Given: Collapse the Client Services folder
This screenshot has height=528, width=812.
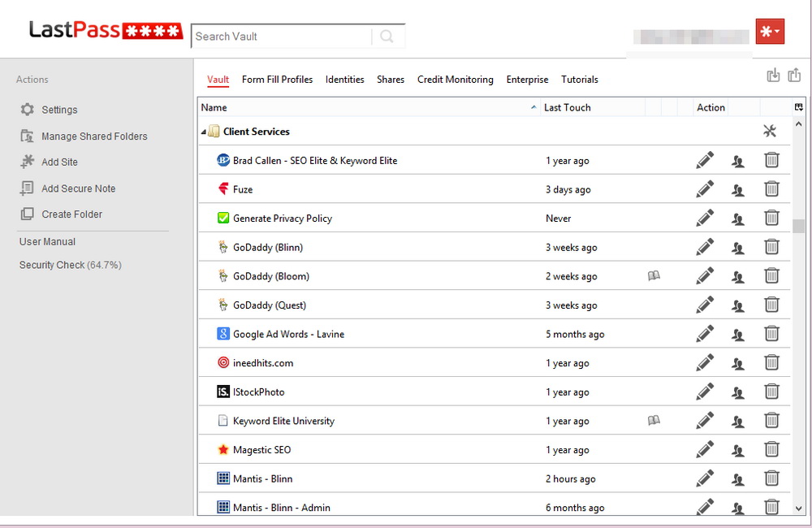Looking at the screenshot, I should 204,132.
